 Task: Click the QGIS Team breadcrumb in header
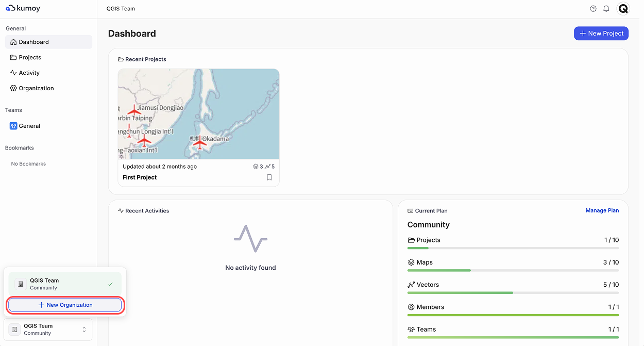[x=121, y=9]
